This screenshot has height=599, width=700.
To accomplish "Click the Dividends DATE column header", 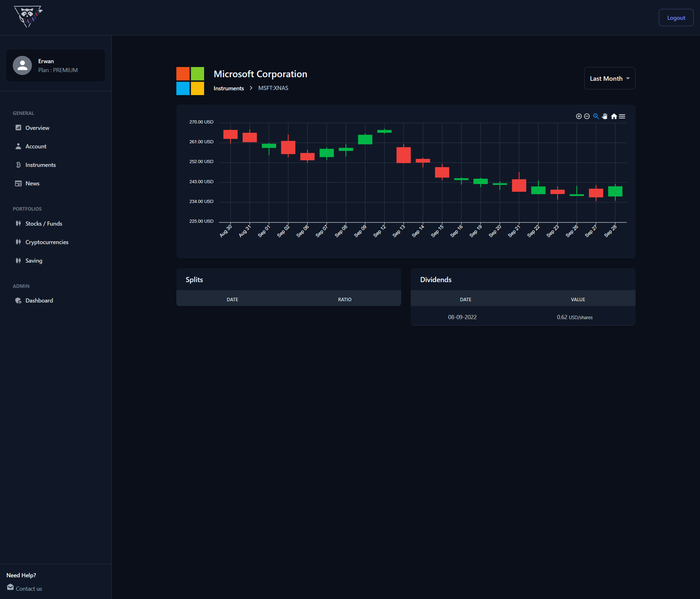I will click(466, 299).
